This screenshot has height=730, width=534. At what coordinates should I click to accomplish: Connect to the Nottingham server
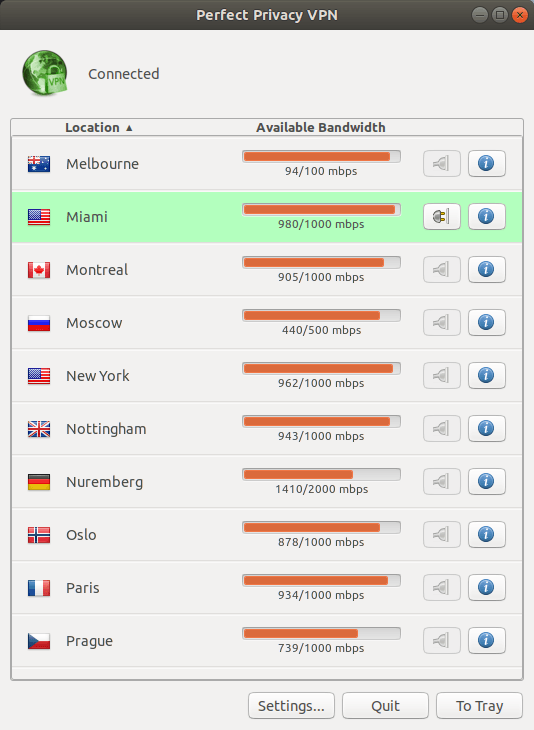[x=442, y=429]
